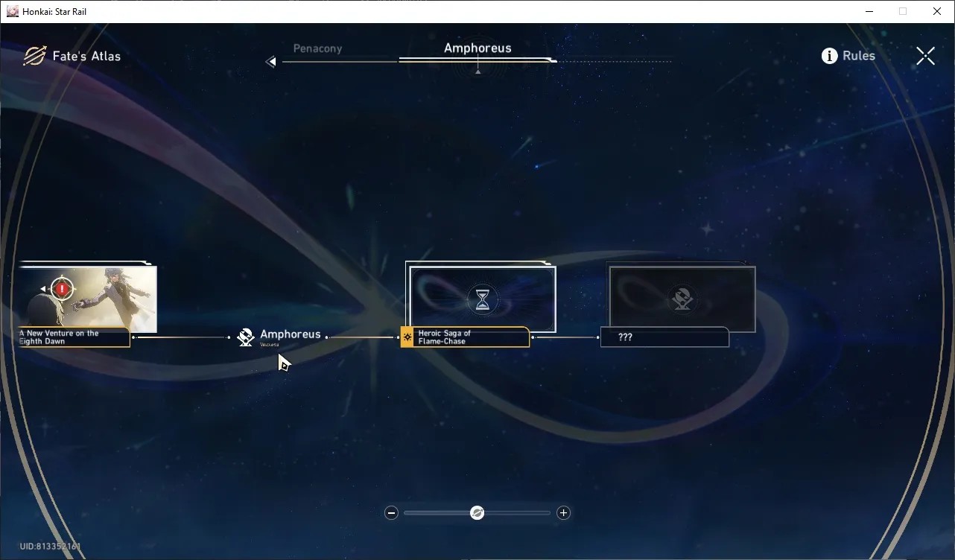Screen dimensions: 955x560
Task: Click the Amphoreus world emblem icon
Action: point(246,337)
